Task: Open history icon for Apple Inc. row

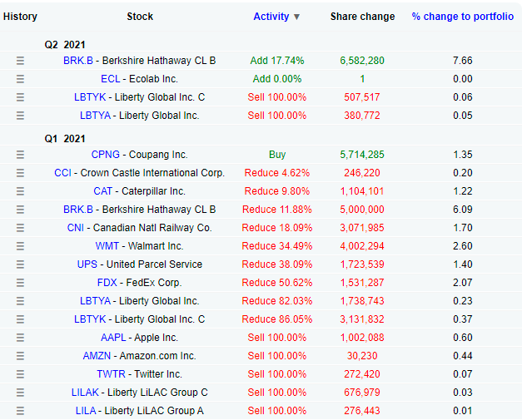Action: (20, 338)
